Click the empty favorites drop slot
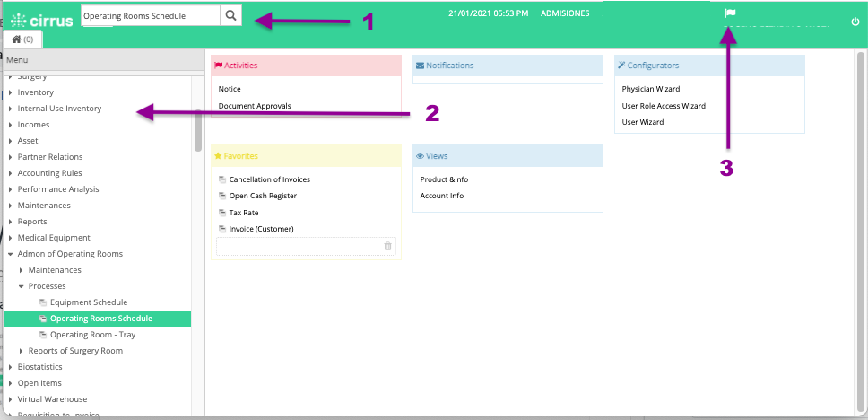The width and height of the screenshot is (868, 420). click(x=306, y=246)
